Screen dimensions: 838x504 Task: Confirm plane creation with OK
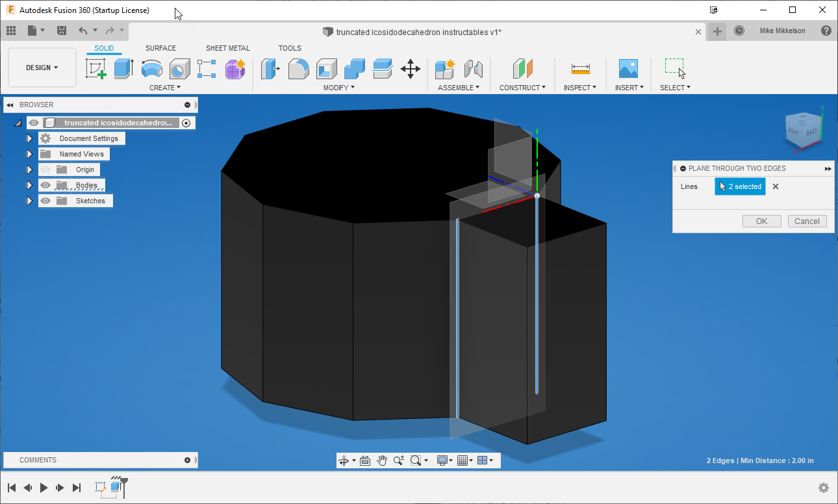761,221
